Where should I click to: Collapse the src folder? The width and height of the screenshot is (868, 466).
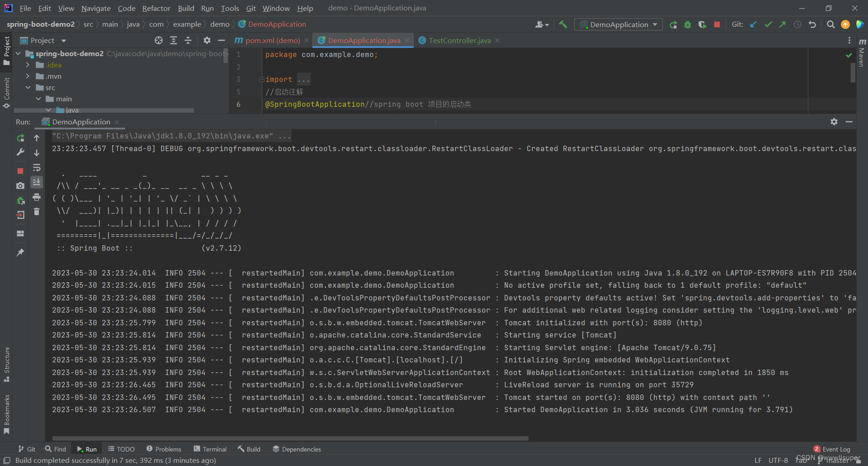tap(28, 87)
